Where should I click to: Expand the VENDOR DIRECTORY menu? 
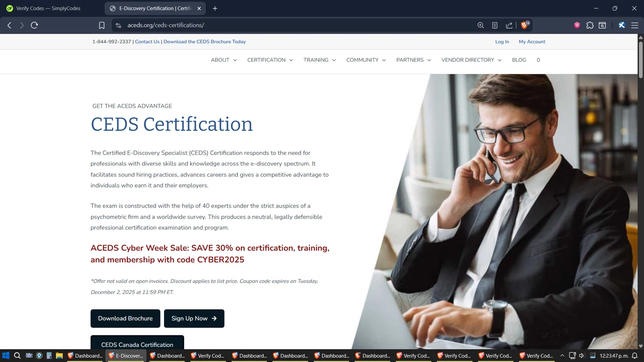471,60
